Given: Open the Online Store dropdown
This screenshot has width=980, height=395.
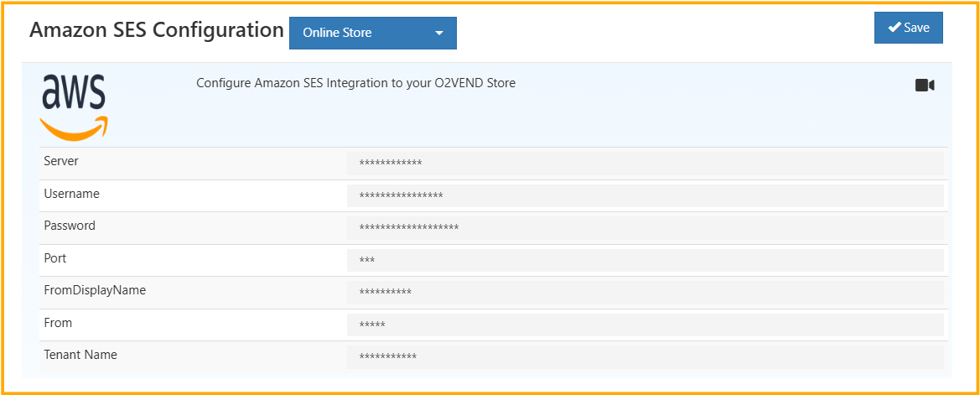Looking at the screenshot, I should 372,33.
